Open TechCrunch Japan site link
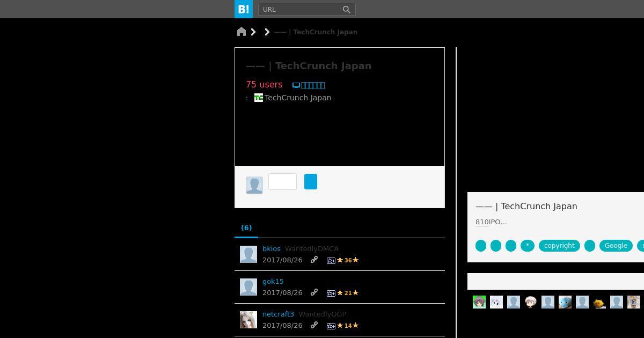This screenshot has width=644, height=338. 298,98
